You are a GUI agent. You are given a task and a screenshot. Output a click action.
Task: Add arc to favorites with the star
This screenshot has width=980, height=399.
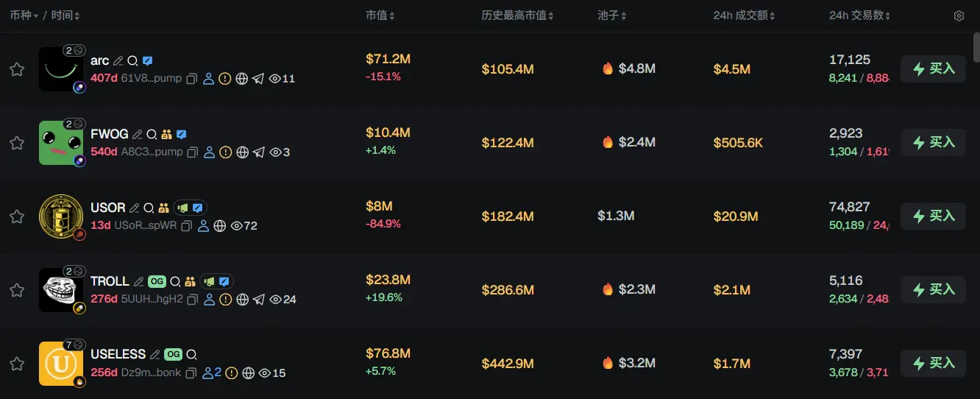(17, 69)
